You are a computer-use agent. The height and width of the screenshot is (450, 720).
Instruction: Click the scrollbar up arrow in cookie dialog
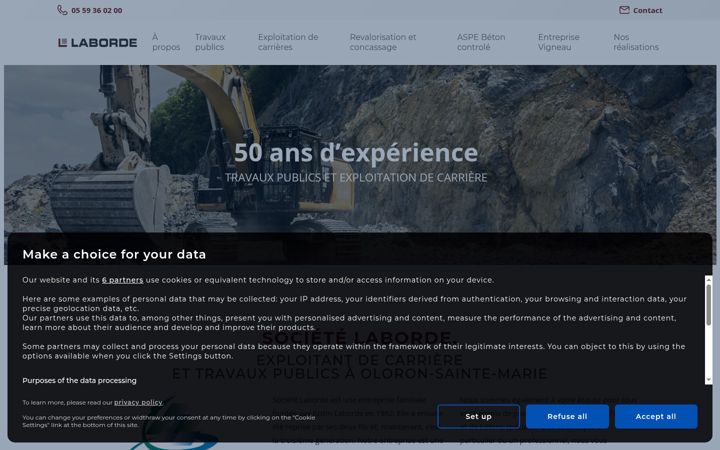709,279
